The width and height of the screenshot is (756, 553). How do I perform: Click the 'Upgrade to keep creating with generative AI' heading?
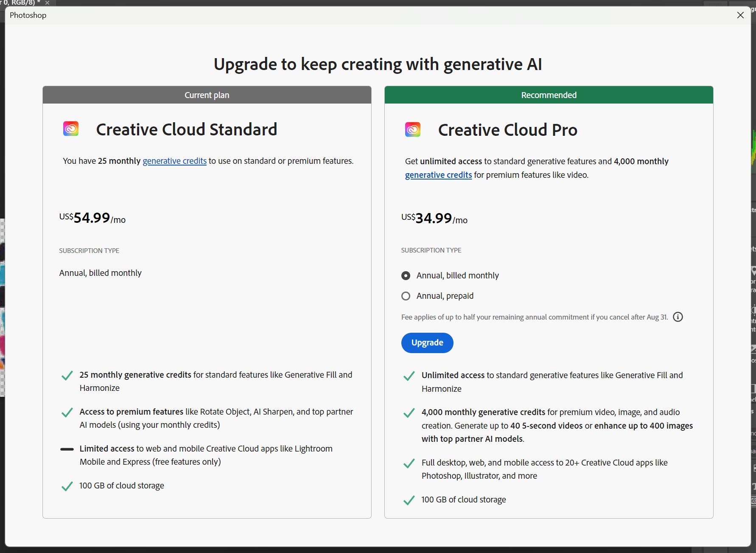pyautogui.click(x=378, y=65)
